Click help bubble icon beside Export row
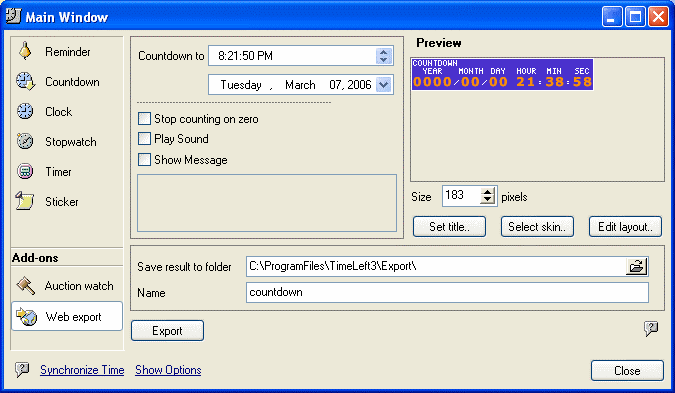Viewport: 675px width, 393px height. (x=651, y=329)
